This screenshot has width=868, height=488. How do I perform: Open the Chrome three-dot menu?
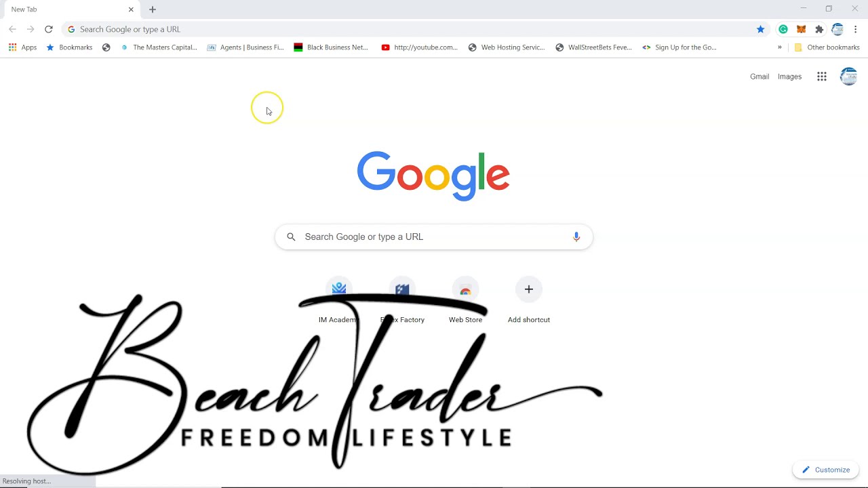856,29
